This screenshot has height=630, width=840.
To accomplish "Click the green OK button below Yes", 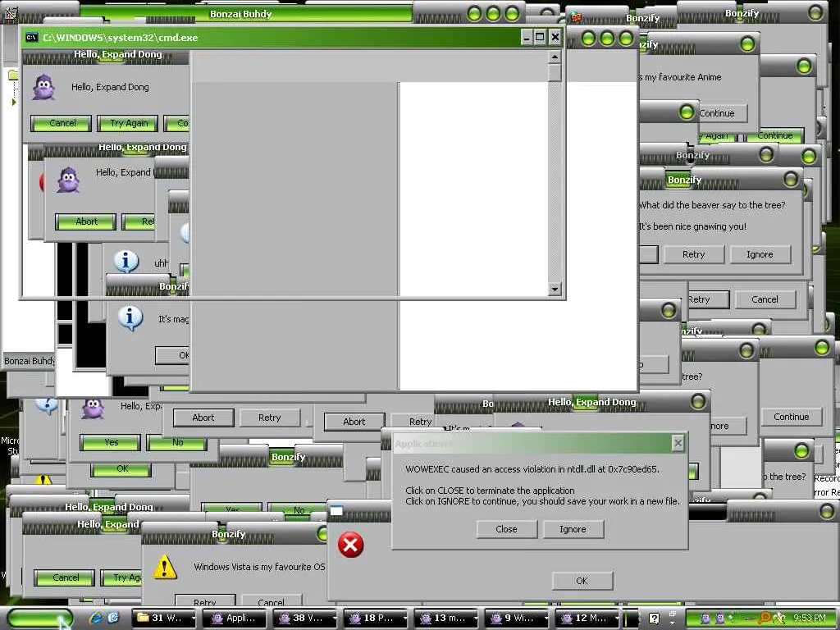I will tap(121, 468).
